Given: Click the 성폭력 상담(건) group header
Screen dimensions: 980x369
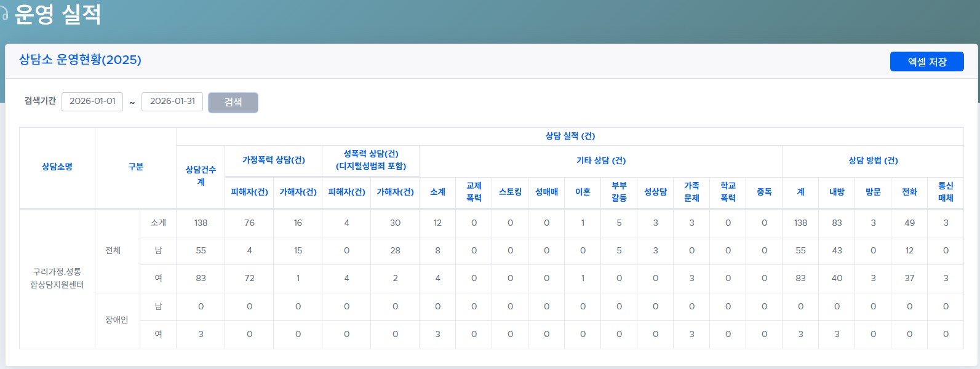Looking at the screenshot, I should pyautogui.click(x=370, y=160).
